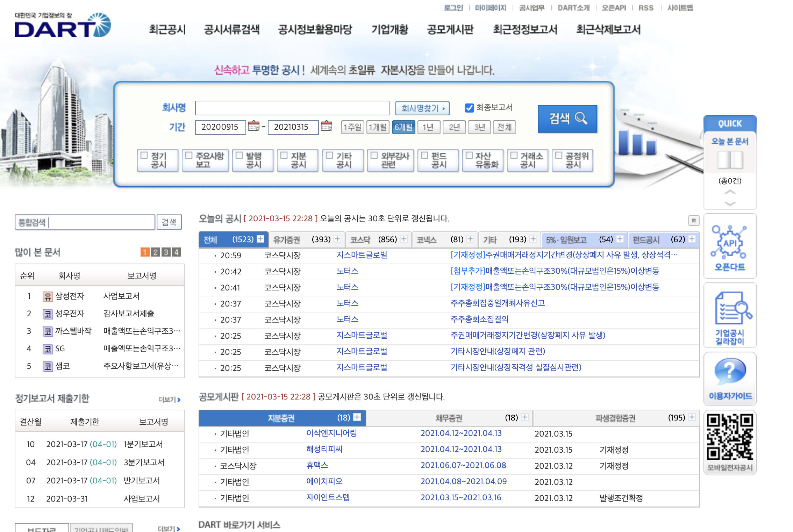Open the start date calendar picker
The width and height of the screenshot is (793, 532).
click(253, 126)
